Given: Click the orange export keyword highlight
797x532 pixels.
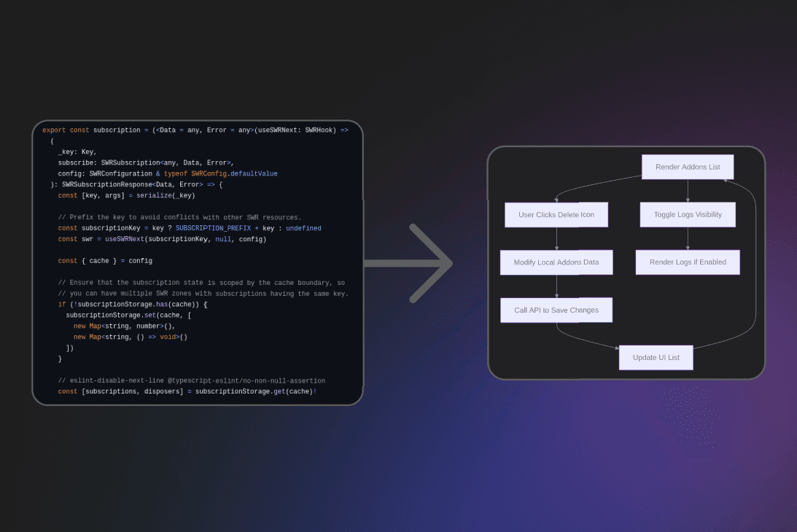Looking at the screenshot, I should (54, 129).
